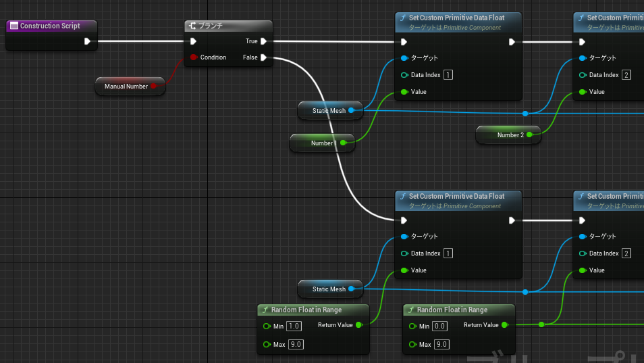This screenshot has width=644, height=363.
Task: Click exec output pin on the node fed by False
Action: pos(512,220)
